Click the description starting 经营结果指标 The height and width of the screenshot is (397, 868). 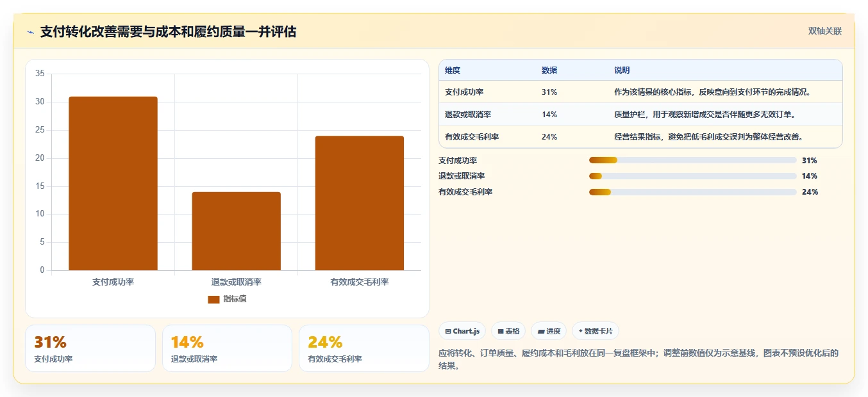pyautogui.click(x=708, y=136)
